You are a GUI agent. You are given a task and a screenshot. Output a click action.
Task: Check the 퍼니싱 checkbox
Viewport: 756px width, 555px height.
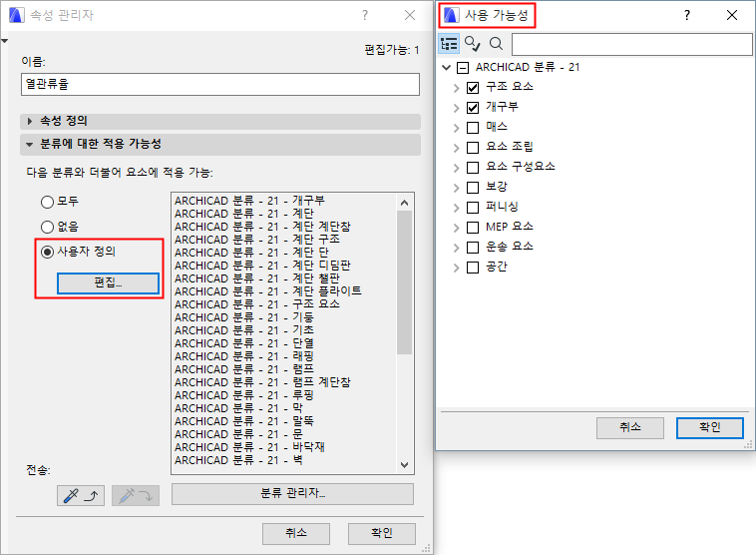[x=473, y=208]
